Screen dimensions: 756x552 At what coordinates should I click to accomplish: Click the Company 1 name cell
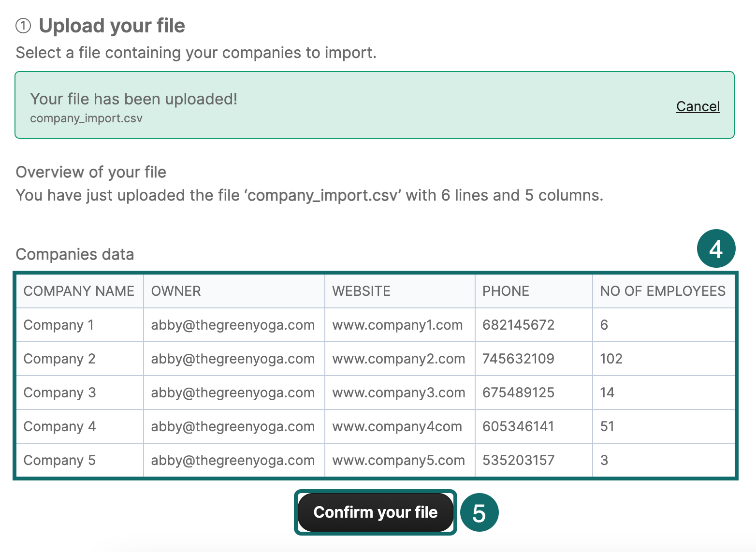coord(58,325)
